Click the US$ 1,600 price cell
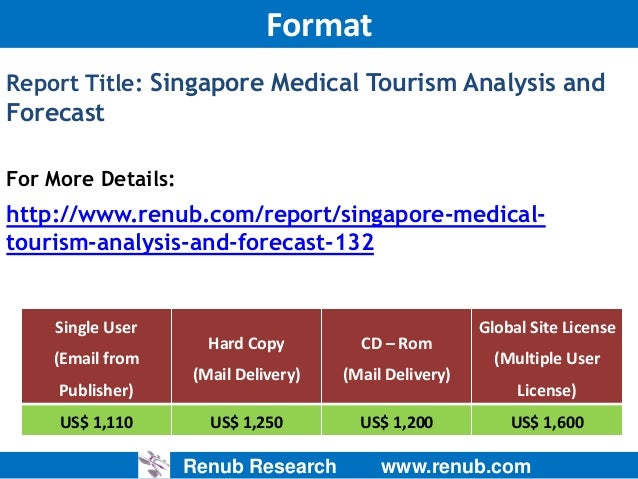 [x=547, y=420]
